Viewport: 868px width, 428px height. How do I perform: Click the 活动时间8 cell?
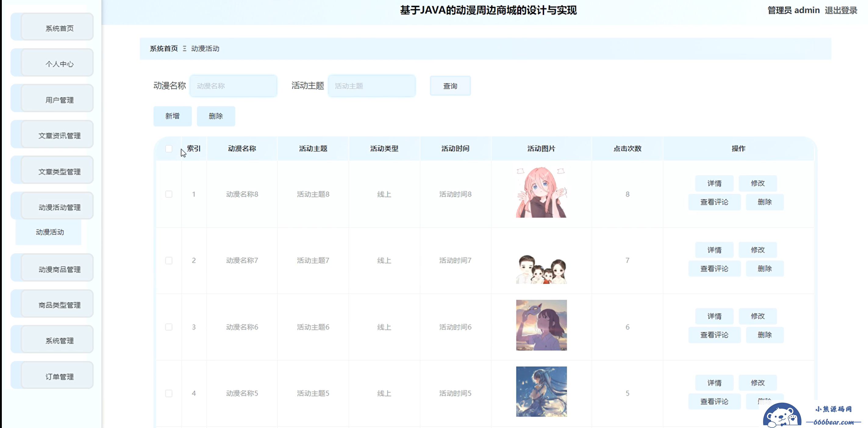[455, 194]
